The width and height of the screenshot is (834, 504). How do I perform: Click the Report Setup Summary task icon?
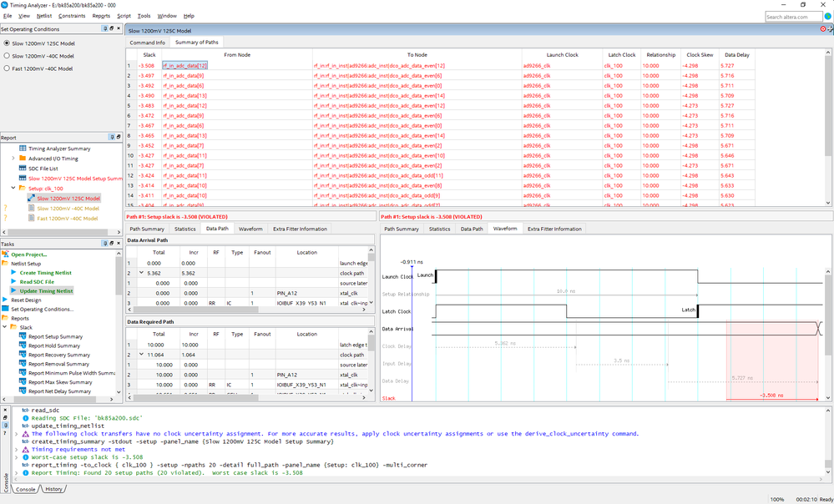[x=23, y=336]
